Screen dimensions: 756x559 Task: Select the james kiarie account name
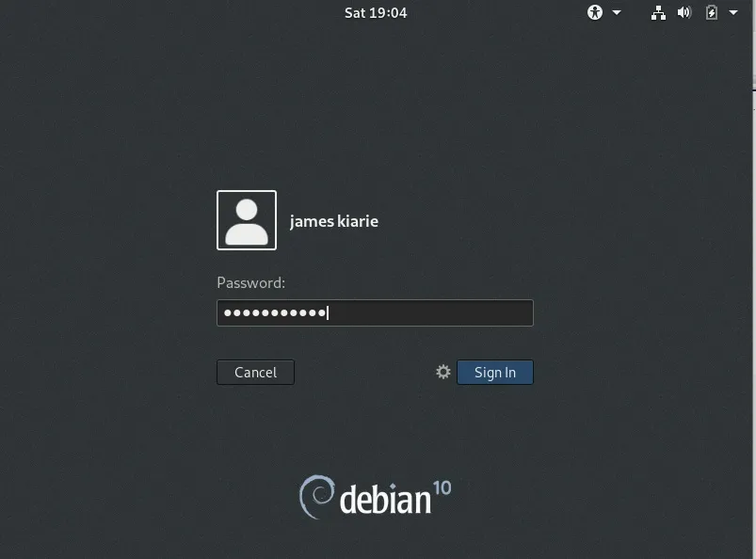334,220
